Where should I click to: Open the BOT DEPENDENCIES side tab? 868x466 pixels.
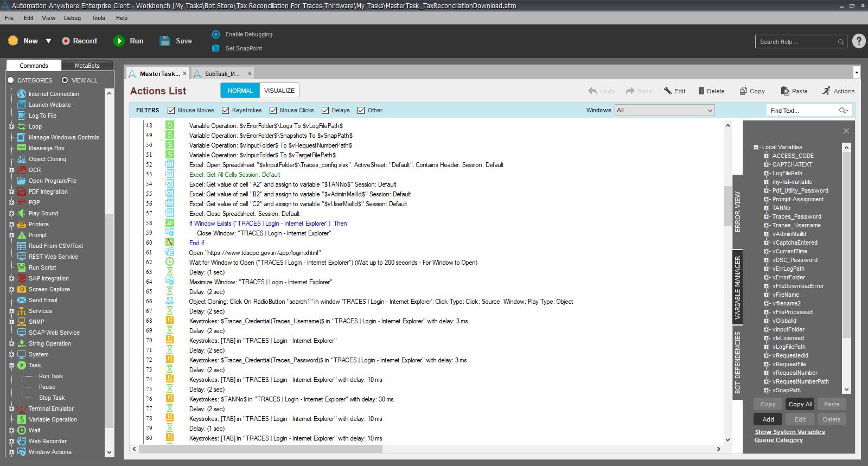pos(737,362)
